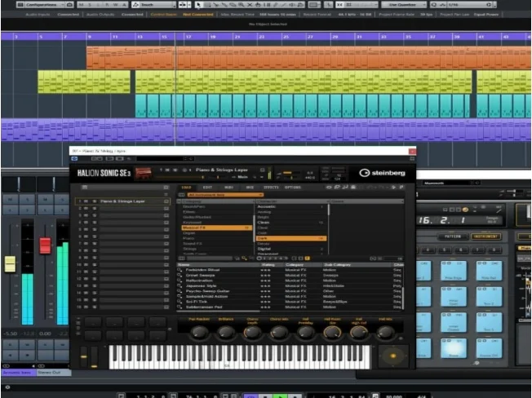532x398 pixels.
Task: Select the Zoom magnifier tool
Action: click(x=241, y=5)
